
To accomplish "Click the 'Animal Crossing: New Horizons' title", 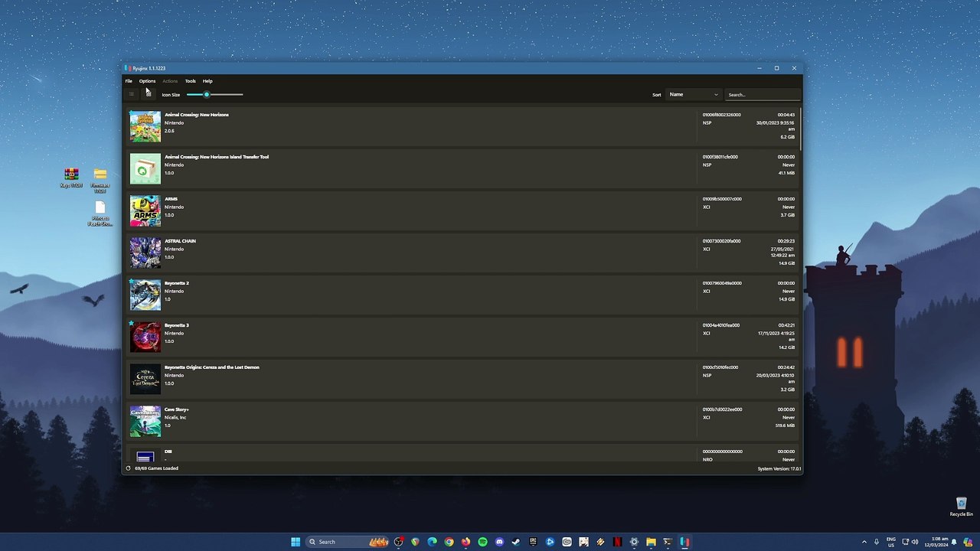I will pyautogui.click(x=197, y=115).
